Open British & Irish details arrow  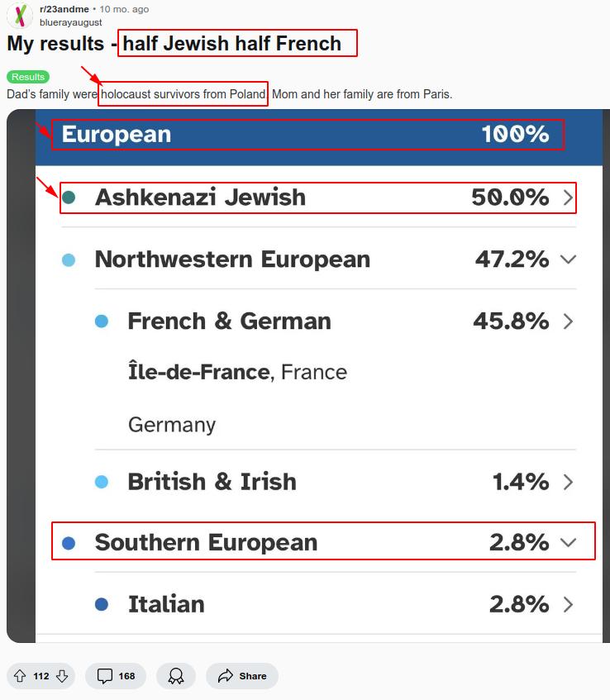point(568,481)
